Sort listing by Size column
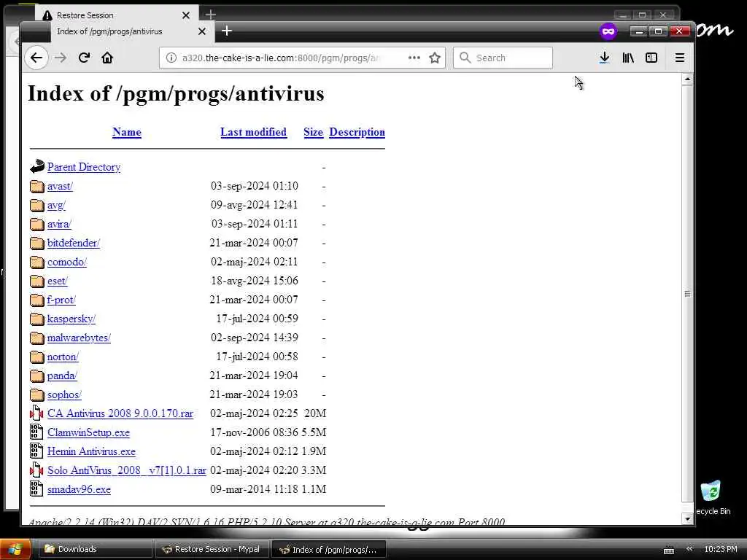 [313, 133]
